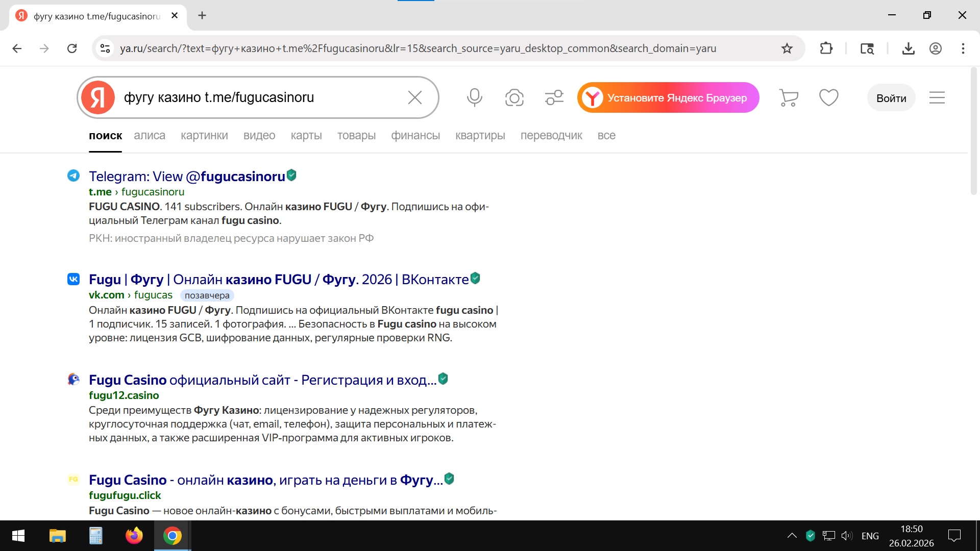Click the voice search microphone icon

click(474, 97)
